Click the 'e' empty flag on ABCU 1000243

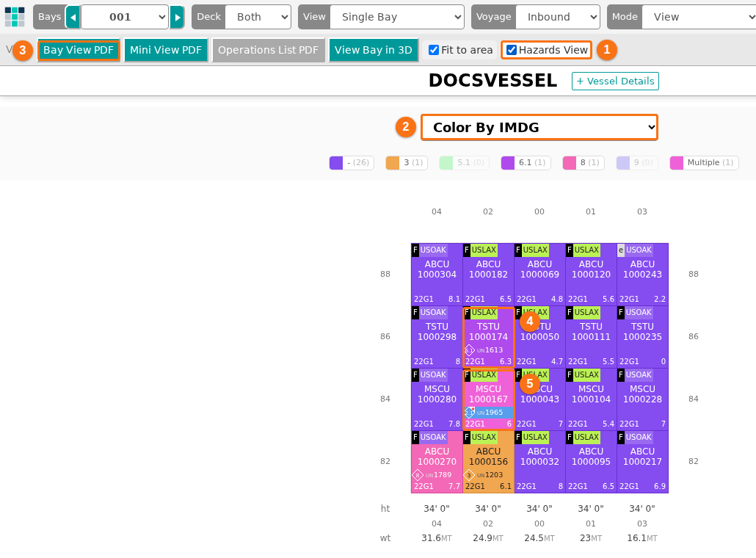pos(621,250)
